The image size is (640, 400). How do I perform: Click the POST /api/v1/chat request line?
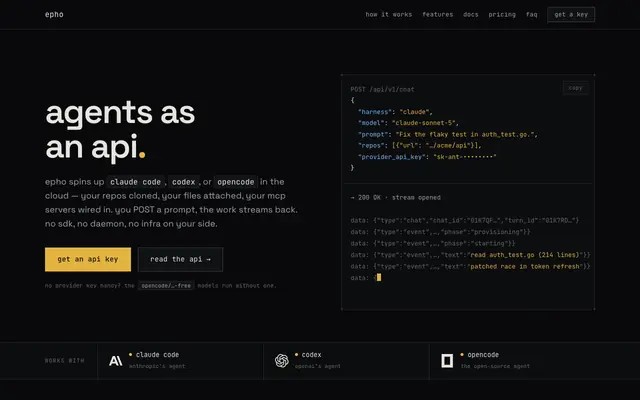[382, 89]
